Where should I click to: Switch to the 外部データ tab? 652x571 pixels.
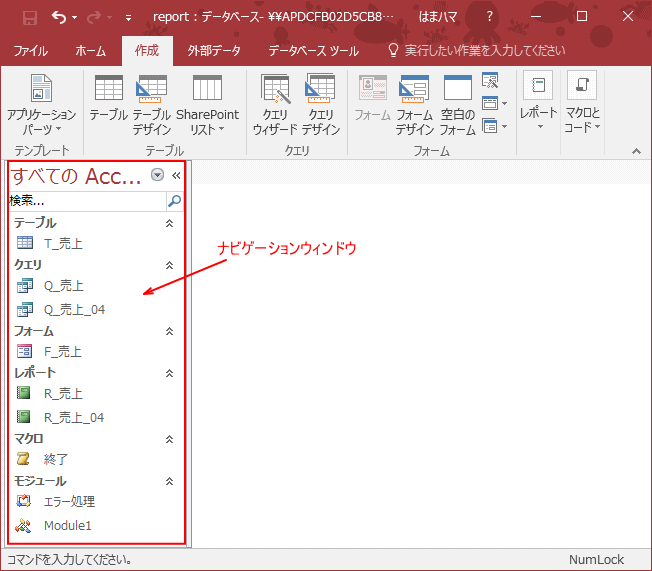tap(214, 51)
